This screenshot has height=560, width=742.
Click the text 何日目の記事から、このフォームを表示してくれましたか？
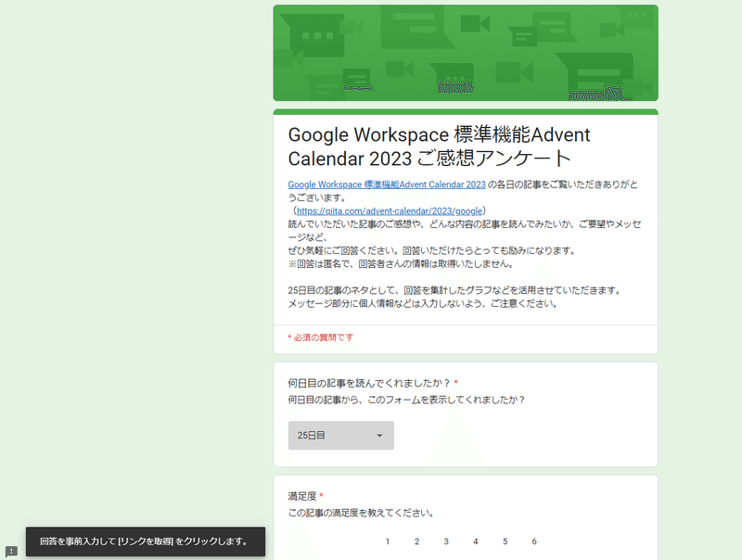click(406, 400)
